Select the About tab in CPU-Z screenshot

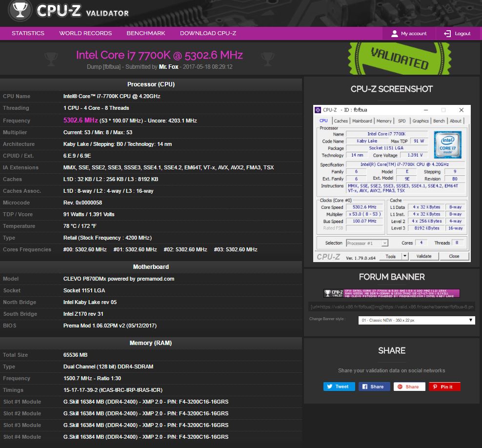click(x=455, y=121)
